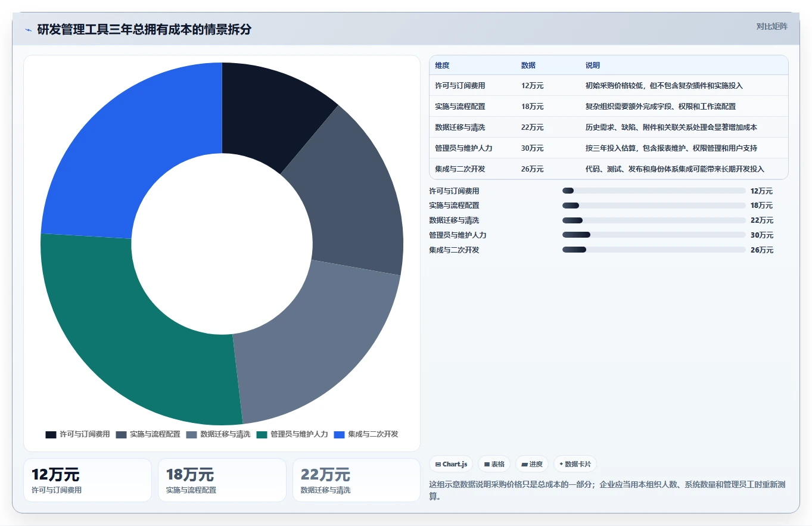Click description starting with 历史需求、缺陷
812x526 pixels.
671,127
